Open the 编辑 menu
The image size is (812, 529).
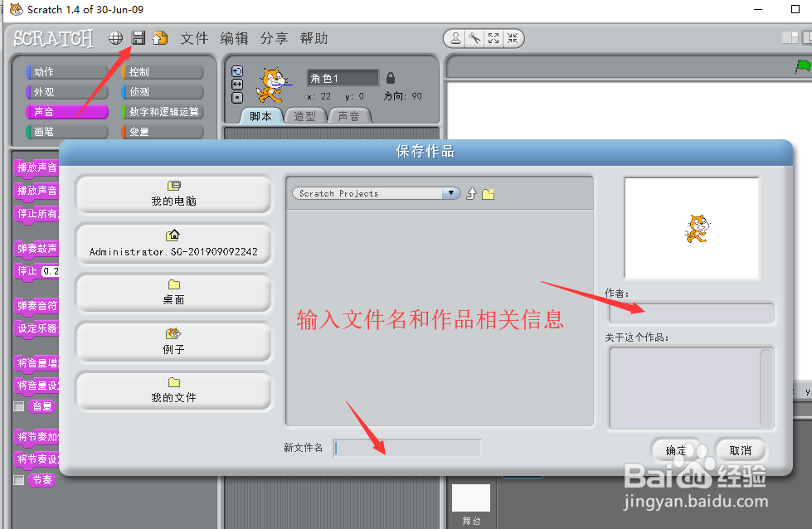click(234, 38)
